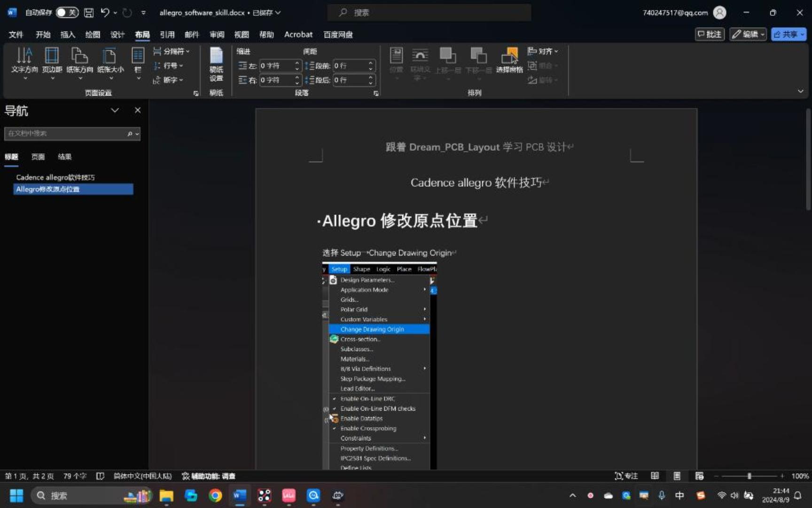
Task: Enable Focus (专注) mode
Action: pos(626,476)
